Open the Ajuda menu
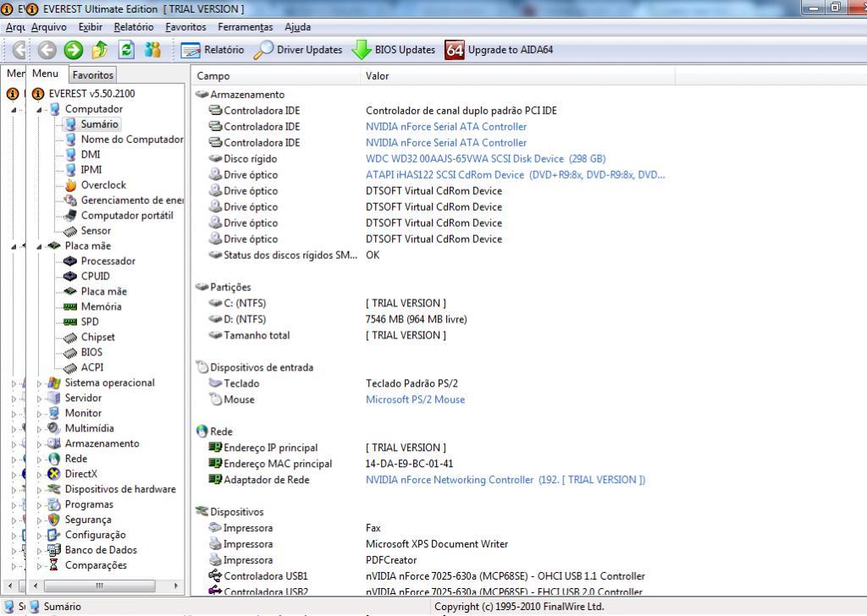Image resolution: width=867 pixels, height=616 pixels. [x=297, y=27]
